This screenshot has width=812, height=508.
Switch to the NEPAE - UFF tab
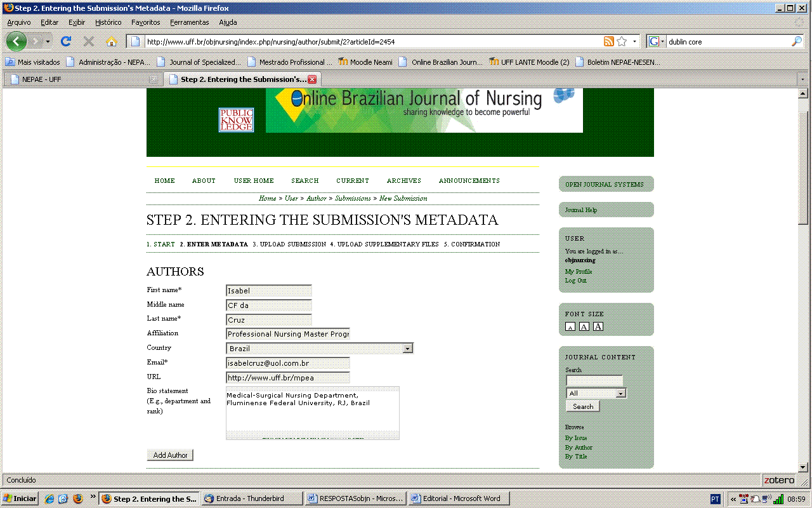pyautogui.click(x=81, y=79)
